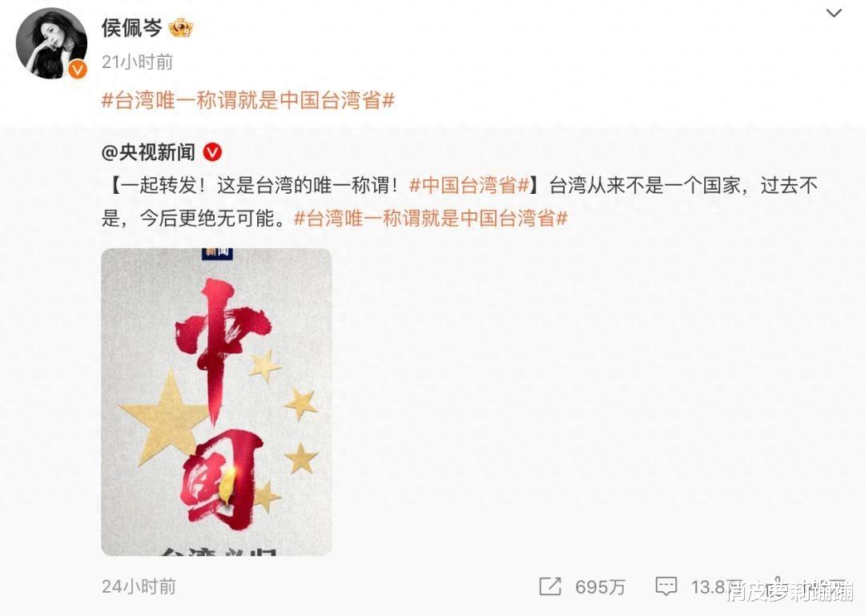
Task: Open hashtag at end of quoted post
Action: click(430, 219)
